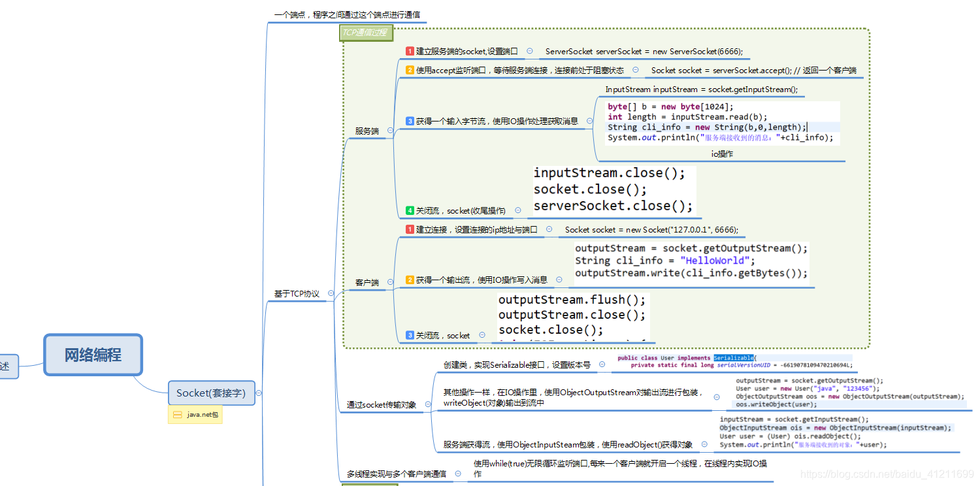The image size is (980, 486).
Task: Select the 其他操作一样 ObjectOutputStream description node
Action: [574, 397]
